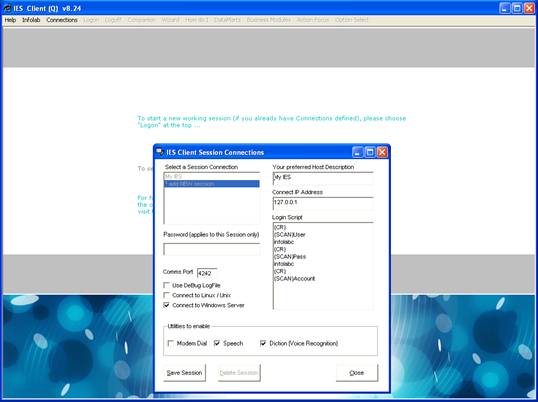The height and width of the screenshot is (402, 538).
Task: Enable Use DeBug LogFile checkbox
Action: pos(166,285)
